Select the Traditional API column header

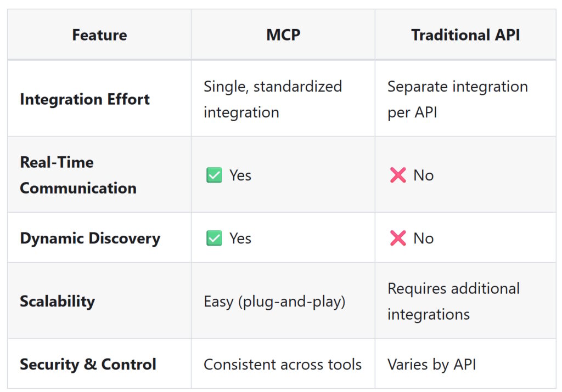click(x=465, y=35)
